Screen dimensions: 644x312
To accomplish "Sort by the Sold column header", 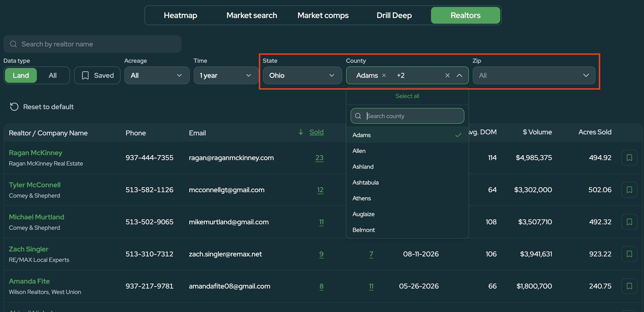I will click(316, 132).
